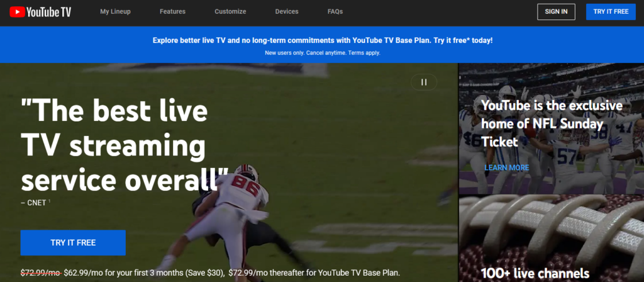Viewport: 644px width, 282px height.
Task: Click the CNET attribution text
Action: pos(35,203)
